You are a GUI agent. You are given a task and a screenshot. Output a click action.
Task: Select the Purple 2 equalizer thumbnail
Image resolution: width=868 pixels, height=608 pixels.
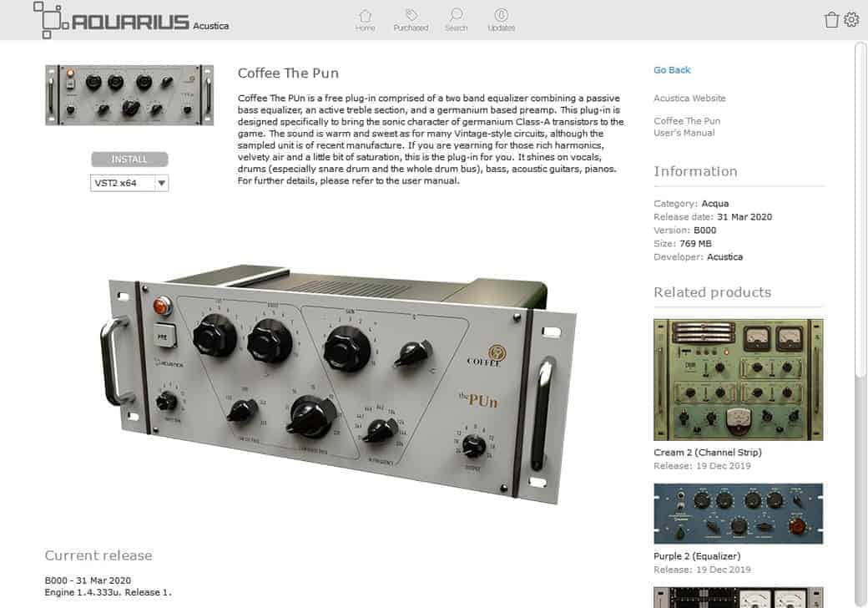[738, 514]
